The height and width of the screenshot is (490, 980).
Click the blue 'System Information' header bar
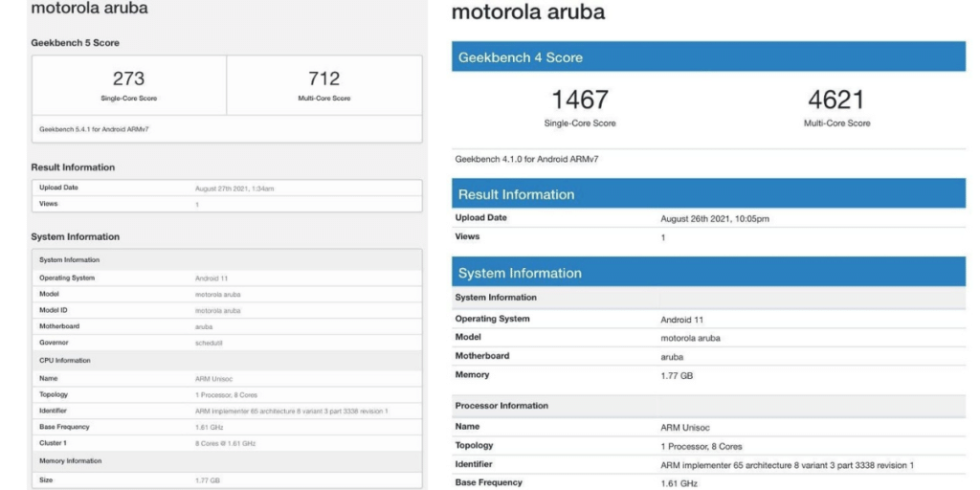pyautogui.click(x=709, y=273)
